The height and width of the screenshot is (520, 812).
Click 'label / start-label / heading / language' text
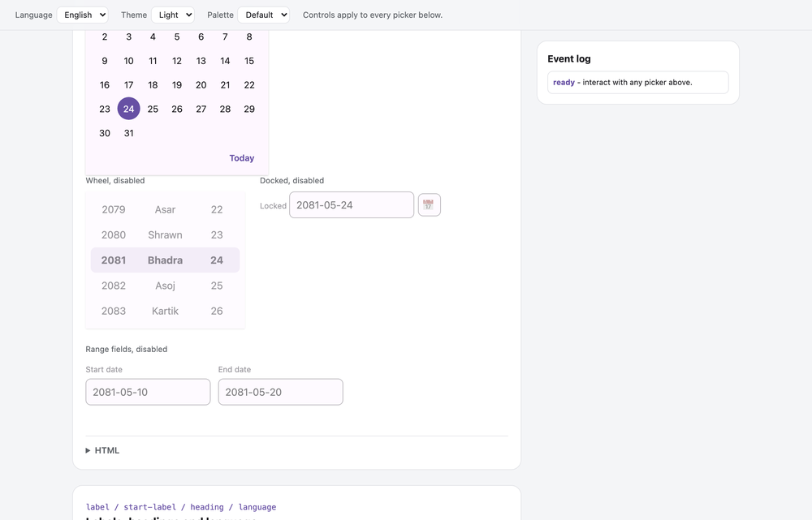181,507
